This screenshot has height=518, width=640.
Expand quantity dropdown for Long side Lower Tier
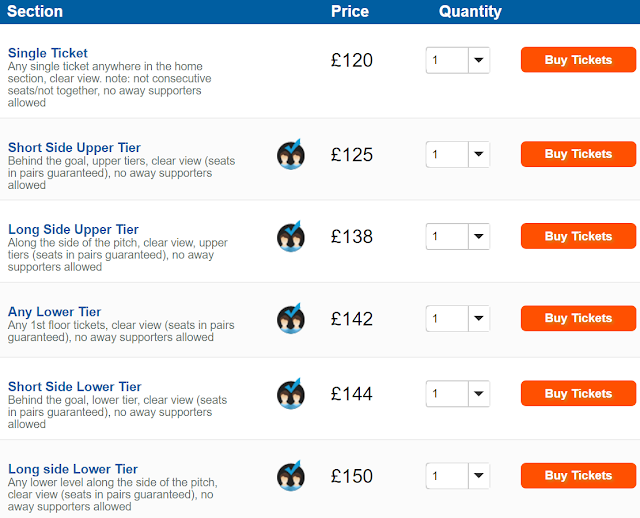pyautogui.click(x=458, y=476)
